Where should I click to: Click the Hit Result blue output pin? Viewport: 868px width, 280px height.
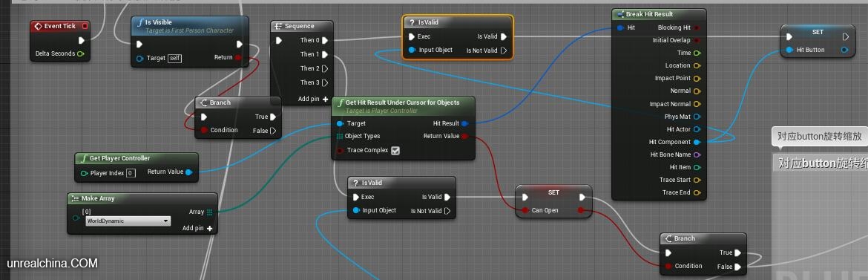pos(464,123)
